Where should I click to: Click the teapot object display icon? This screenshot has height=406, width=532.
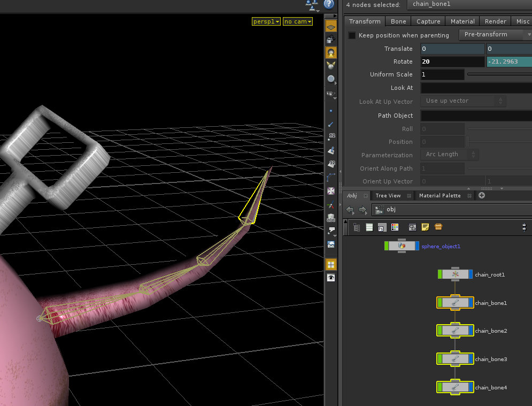coord(331,94)
